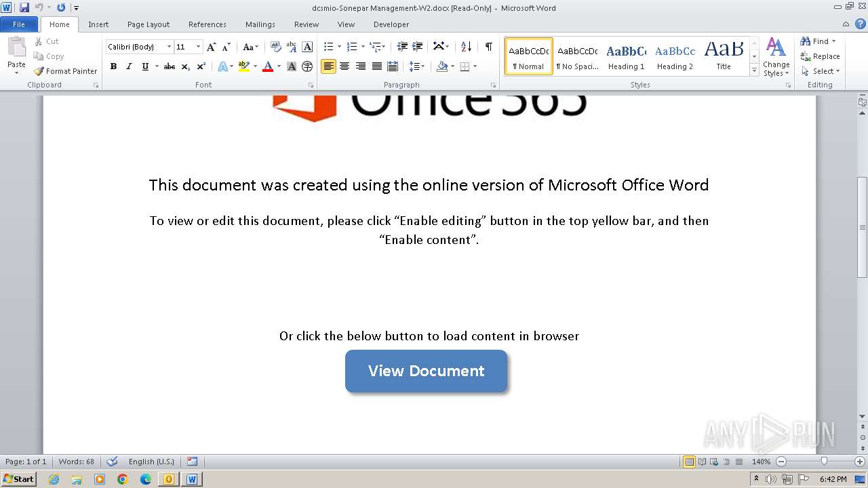Click character shading icon
Image resolution: width=868 pixels, height=488 pixels.
292,66
